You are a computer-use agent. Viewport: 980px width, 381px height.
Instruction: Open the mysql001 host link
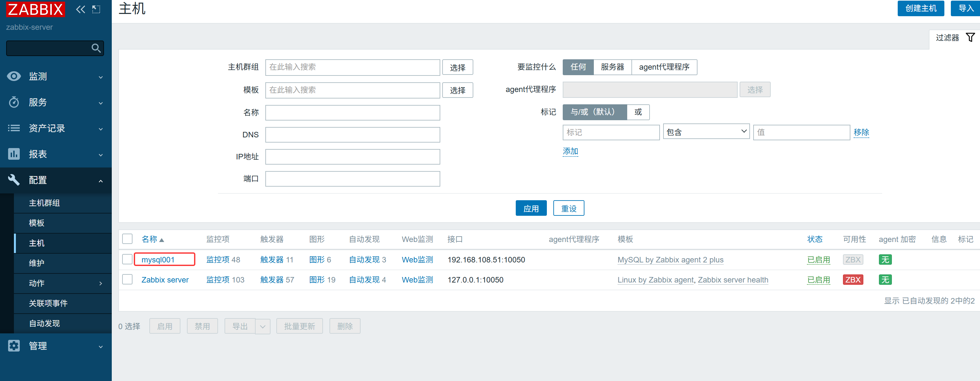tap(158, 260)
